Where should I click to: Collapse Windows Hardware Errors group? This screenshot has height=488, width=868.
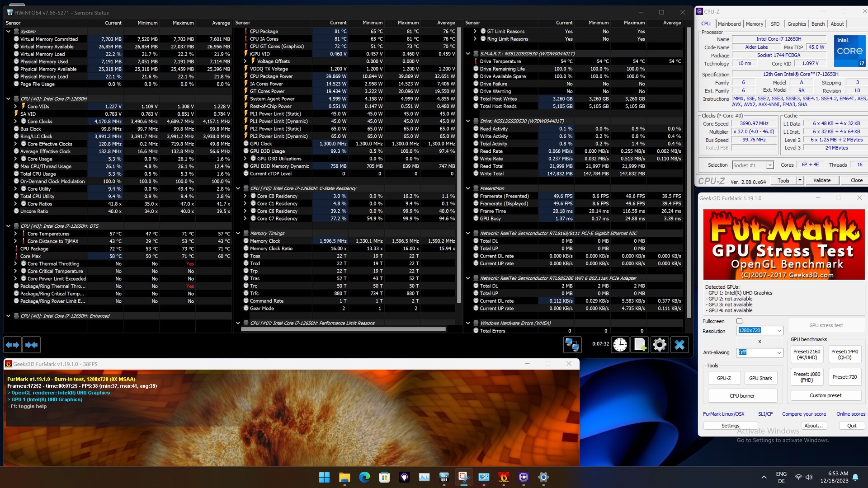pyautogui.click(x=468, y=324)
